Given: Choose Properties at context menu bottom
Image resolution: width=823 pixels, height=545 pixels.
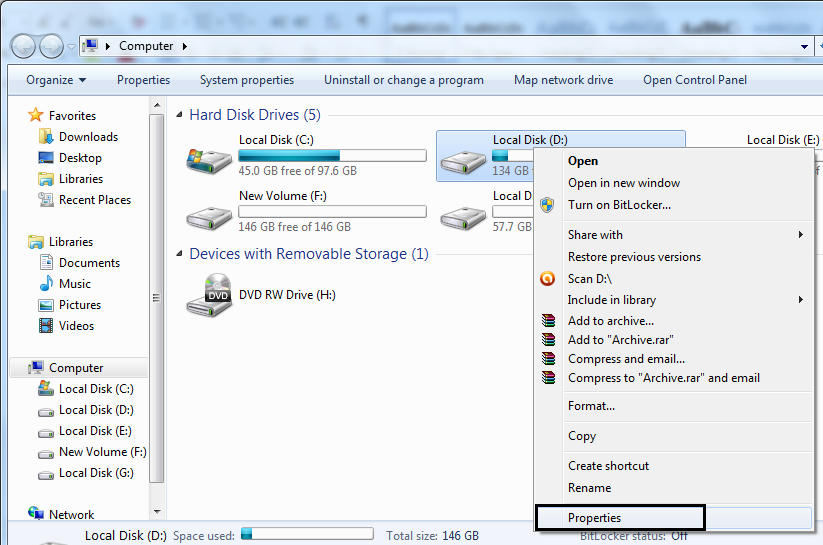Looking at the screenshot, I should coord(594,518).
